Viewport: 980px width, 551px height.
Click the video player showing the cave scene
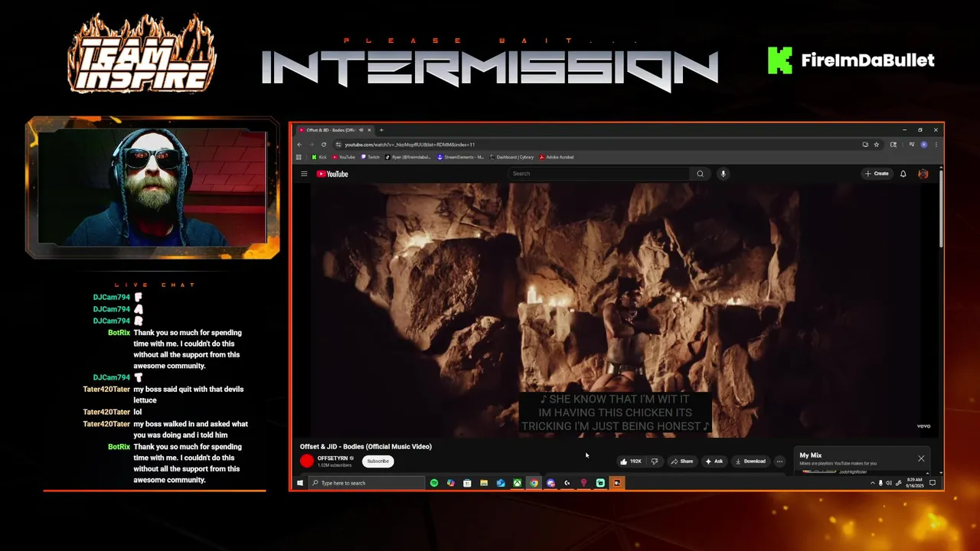pos(616,310)
